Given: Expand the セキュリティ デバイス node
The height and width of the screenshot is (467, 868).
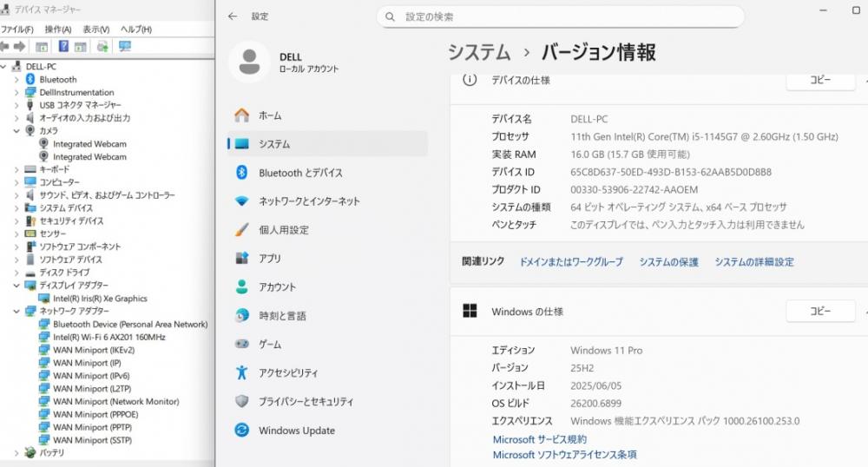Looking at the screenshot, I should coord(16,220).
